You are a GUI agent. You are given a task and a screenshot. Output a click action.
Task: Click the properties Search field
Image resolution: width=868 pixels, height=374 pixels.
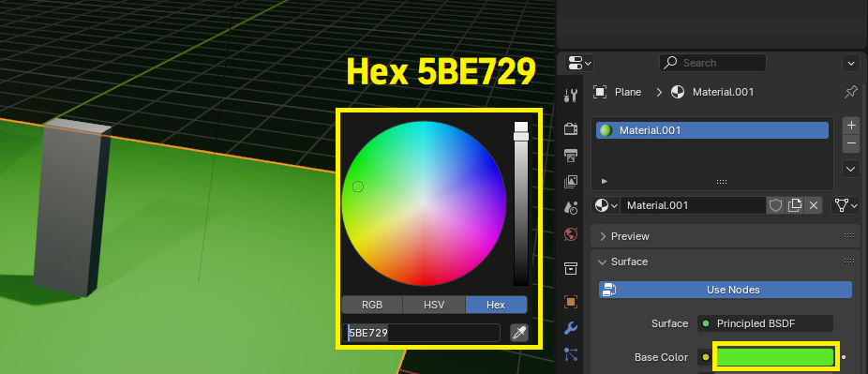point(712,63)
